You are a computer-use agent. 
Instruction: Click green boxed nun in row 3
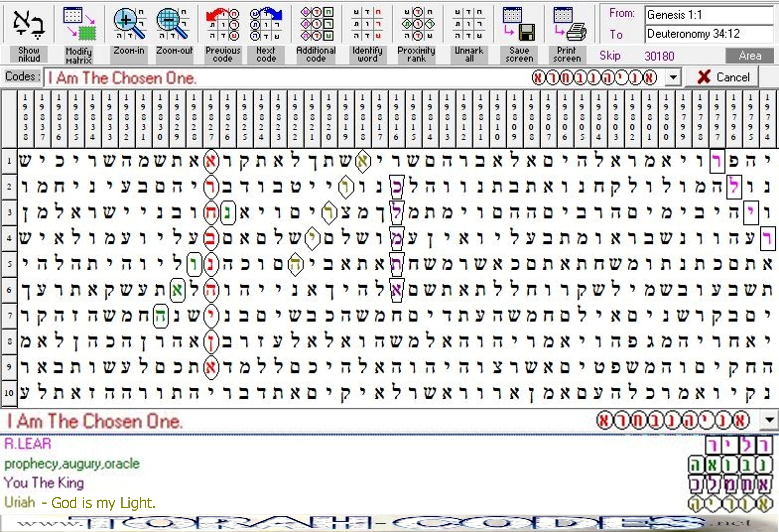pos(228,213)
